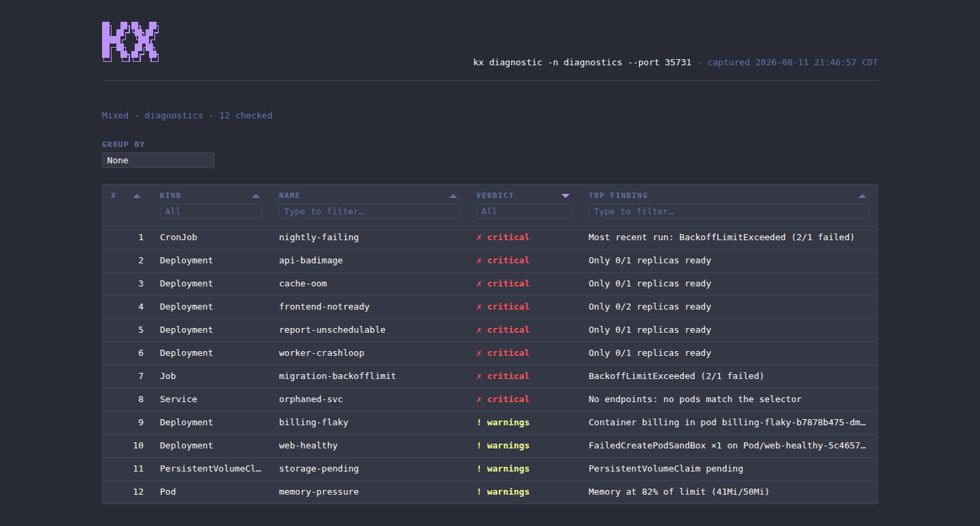
Task: Sort by NAME column arrow
Action: pyautogui.click(x=453, y=196)
